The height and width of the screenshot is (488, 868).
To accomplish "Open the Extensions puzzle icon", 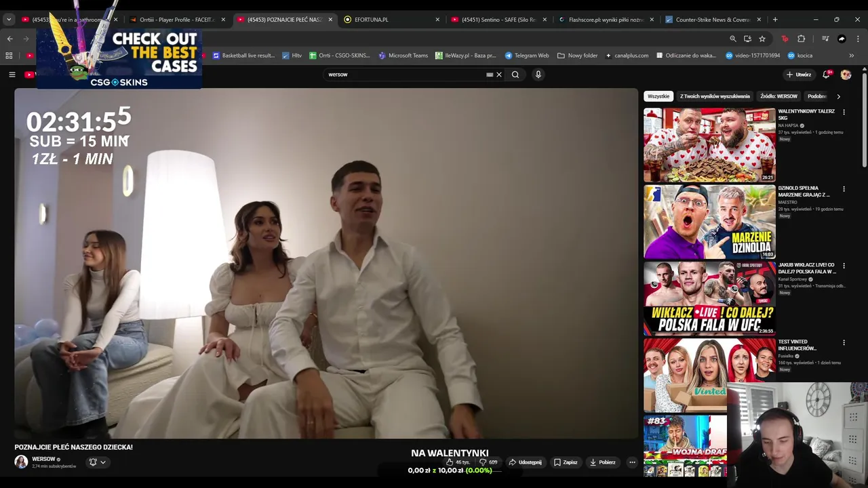I will pyautogui.click(x=801, y=39).
